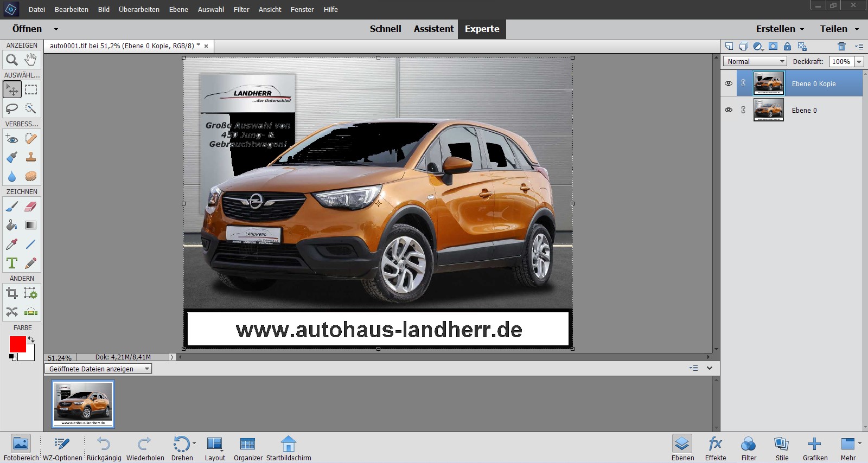
Task: Hide the Ebene 0 Kopie layer
Action: click(729, 83)
